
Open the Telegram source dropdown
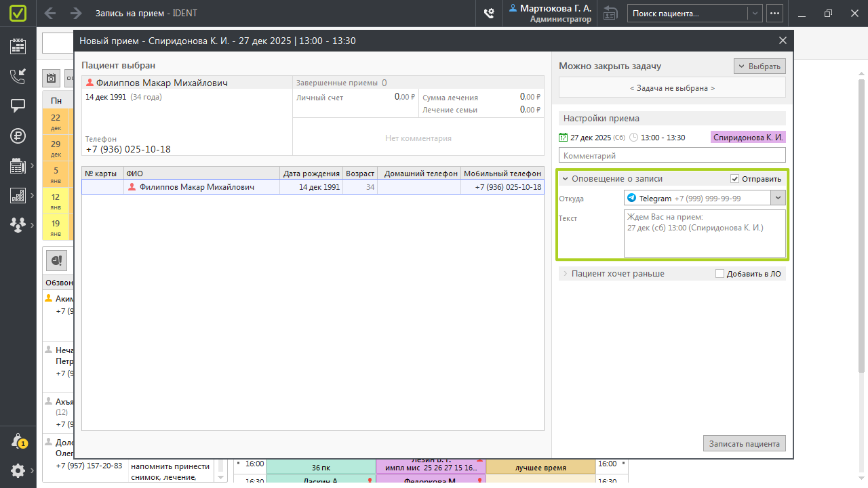pyautogui.click(x=778, y=198)
